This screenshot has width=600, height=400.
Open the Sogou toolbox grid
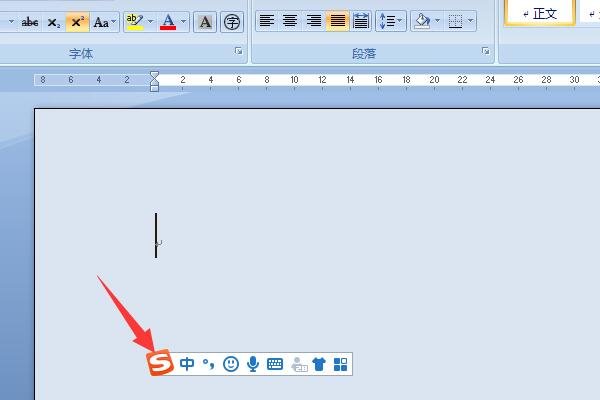point(340,364)
